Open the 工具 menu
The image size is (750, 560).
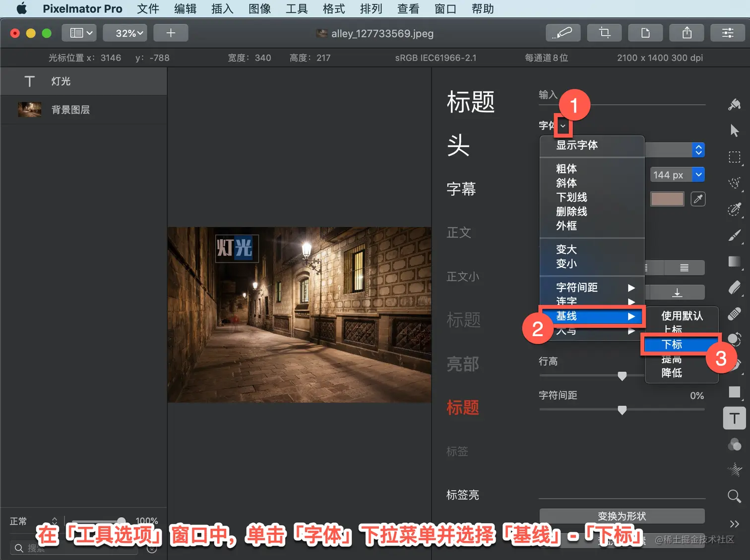point(297,8)
